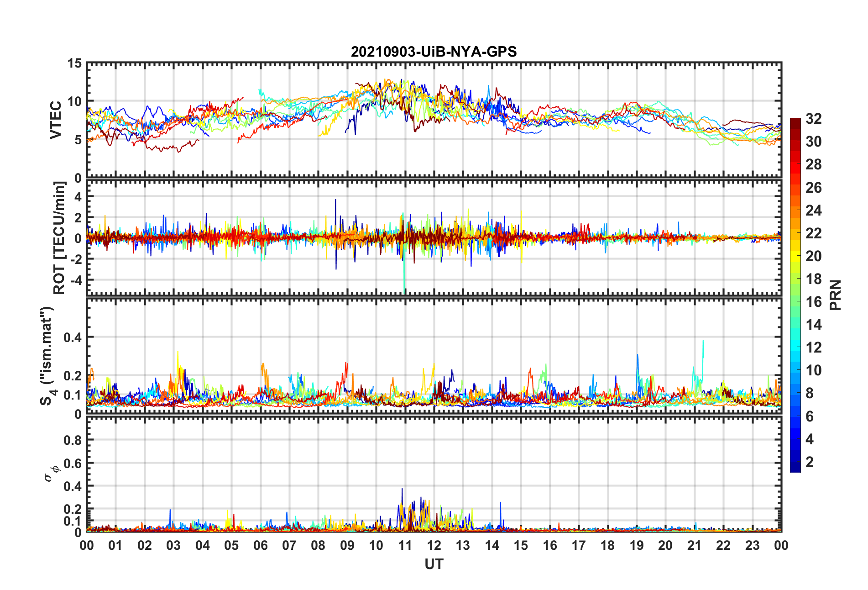This screenshot has height=590, width=868.
Task: Click the x-axis tick label 09
Action: click(347, 545)
